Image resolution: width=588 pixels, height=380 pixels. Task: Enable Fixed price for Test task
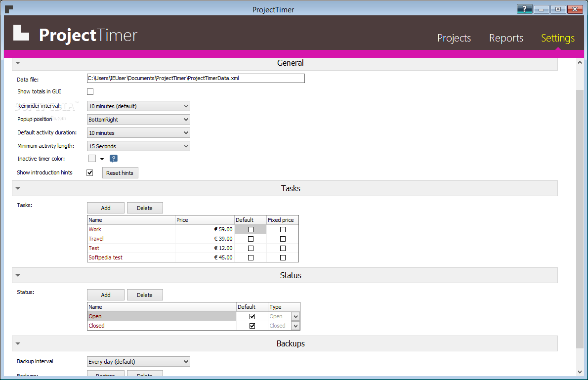point(283,249)
